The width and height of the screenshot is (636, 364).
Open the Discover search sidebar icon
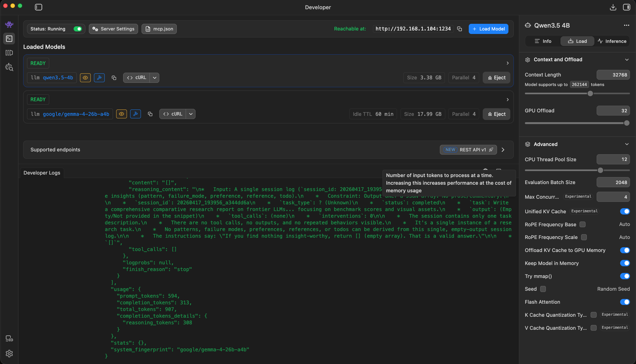click(9, 67)
